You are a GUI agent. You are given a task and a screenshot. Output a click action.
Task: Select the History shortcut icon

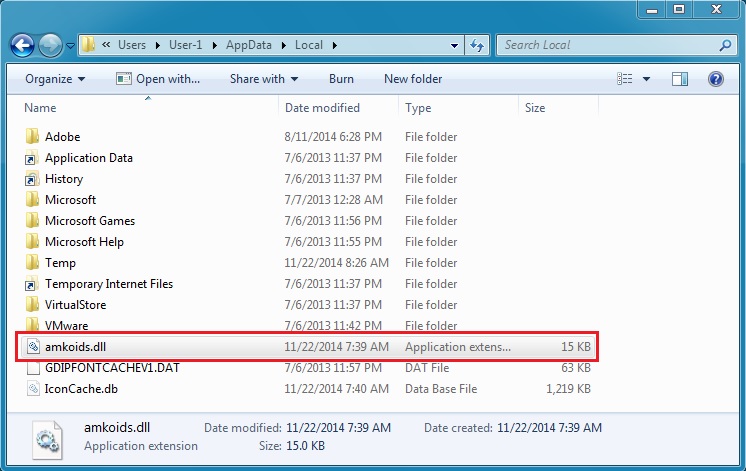pyautogui.click(x=32, y=178)
